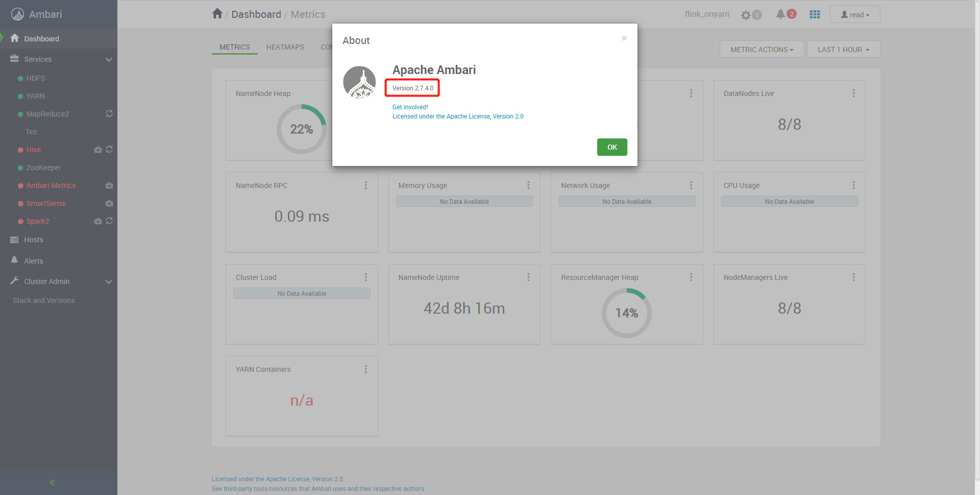Open NodeManagers Live widget options menu
Screen dimensions: 980x495
tap(853, 277)
